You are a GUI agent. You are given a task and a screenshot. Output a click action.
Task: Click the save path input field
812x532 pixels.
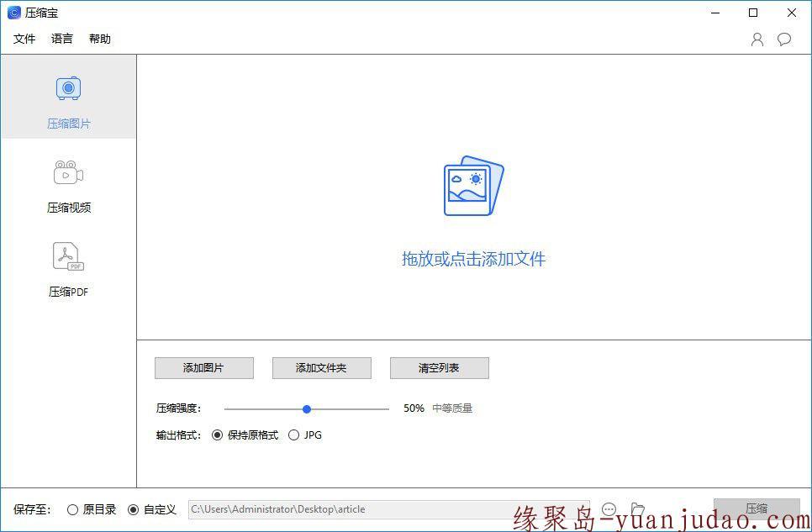click(x=389, y=509)
